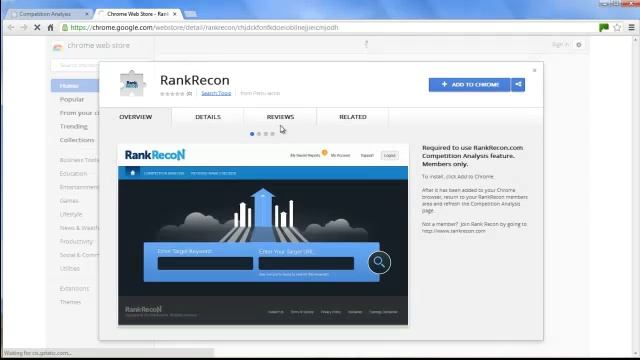The width and height of the screenshot is (640, 360).
Task: Open Productivity category in sidebar
Action: (x=76, y=242)
